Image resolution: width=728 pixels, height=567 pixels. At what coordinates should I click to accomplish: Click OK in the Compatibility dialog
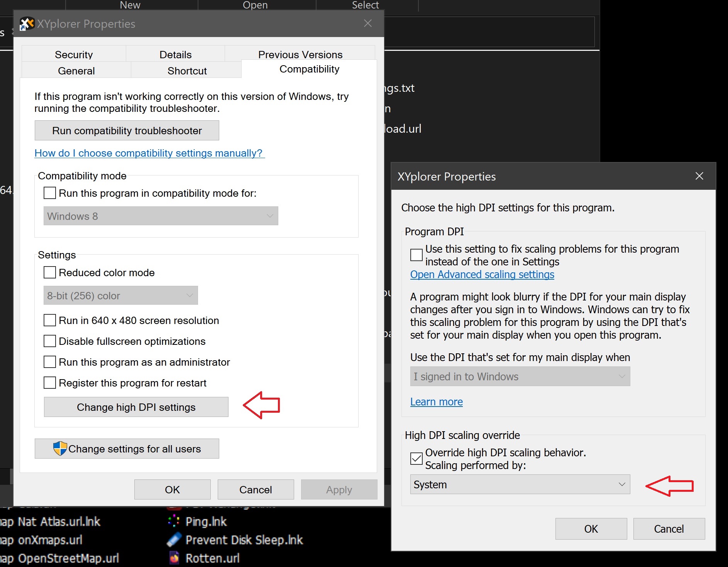173,489
